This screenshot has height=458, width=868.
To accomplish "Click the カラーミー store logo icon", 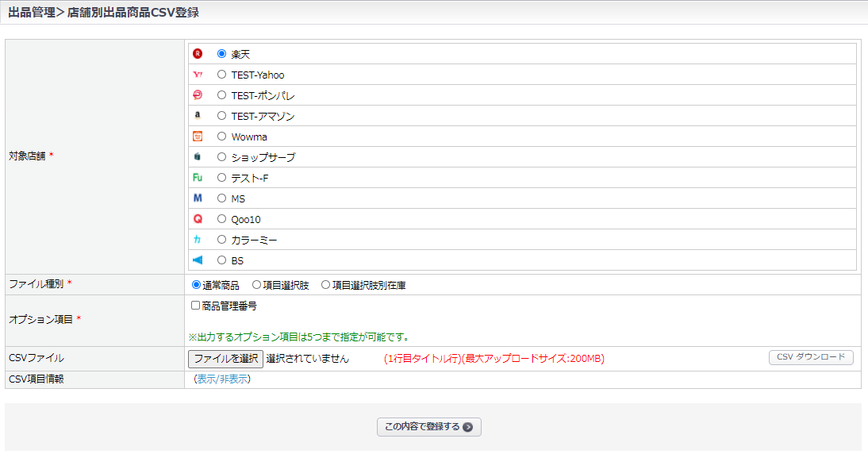I will (x=198, y=240).
